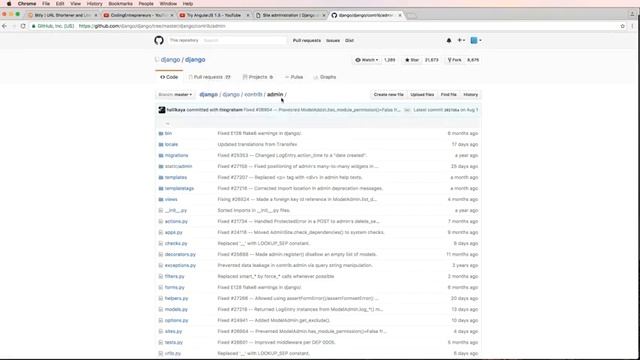Open the apps.py file
This screenshot has width=640, height=360.
tap(173, 233)
